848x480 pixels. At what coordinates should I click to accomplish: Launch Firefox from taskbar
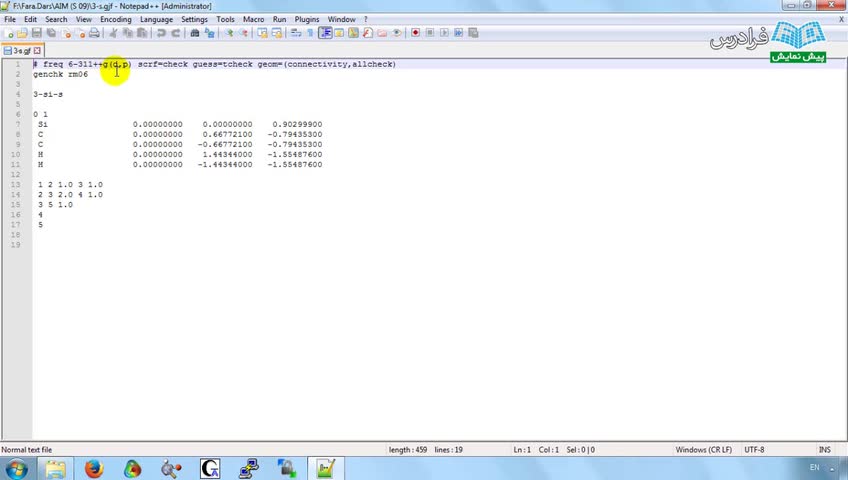(x=94, y=468)
